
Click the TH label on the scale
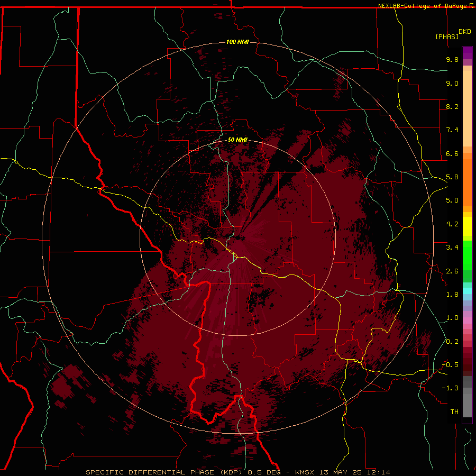point(454,412)
